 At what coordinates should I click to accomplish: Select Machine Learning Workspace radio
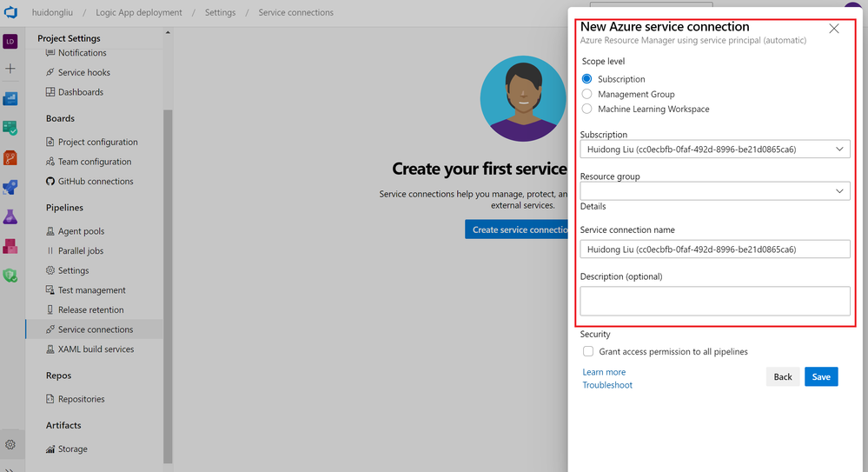click(586, 109)
